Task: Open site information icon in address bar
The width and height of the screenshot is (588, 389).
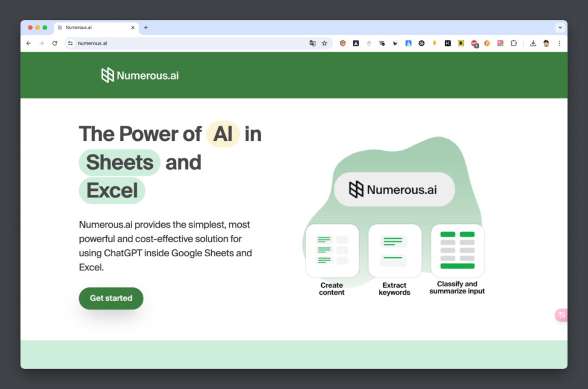Action: (70, 43)
